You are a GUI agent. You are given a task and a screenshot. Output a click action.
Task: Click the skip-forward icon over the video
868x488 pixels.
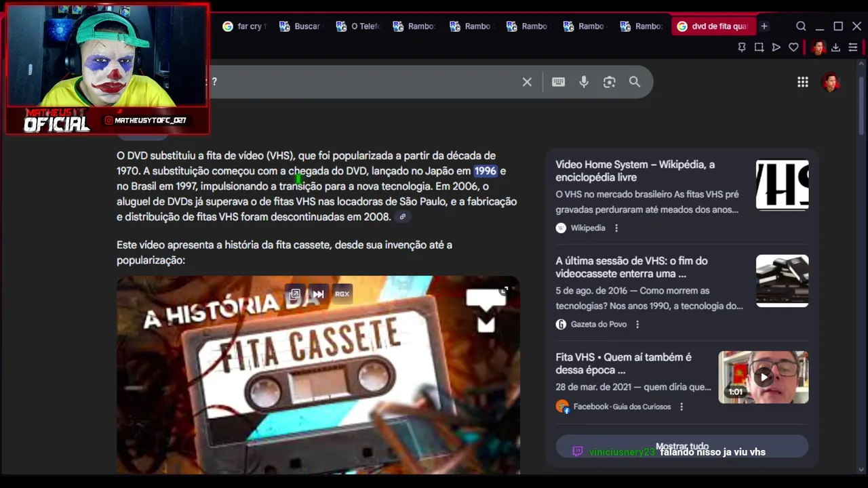tap(318, 294)
